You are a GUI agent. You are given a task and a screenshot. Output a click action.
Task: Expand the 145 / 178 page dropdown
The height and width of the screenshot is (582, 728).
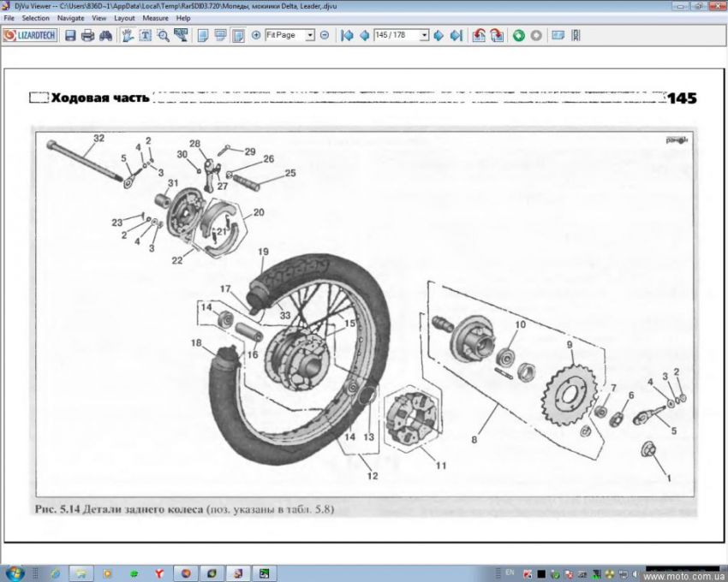coord(424,35)
